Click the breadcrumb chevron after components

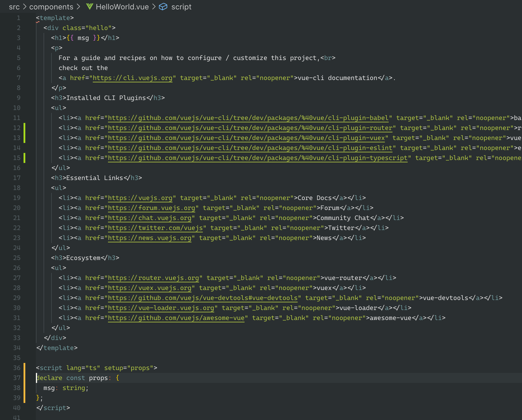point(78,6)
